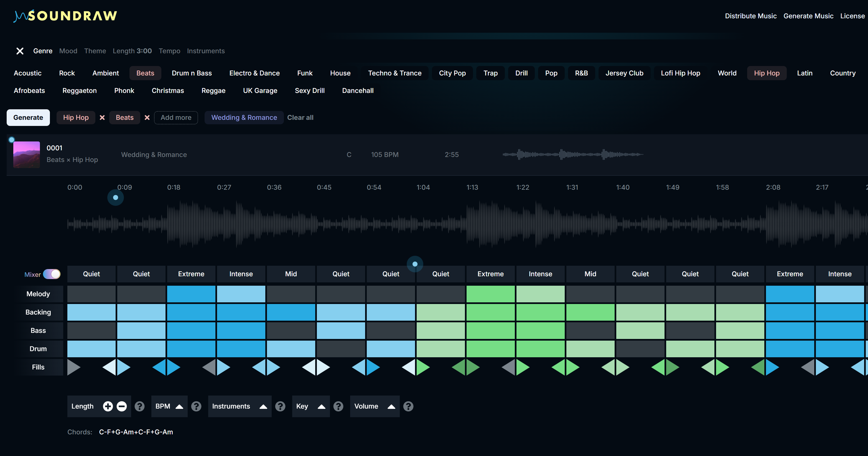Open Distribute Music link
868x456 pixels.
[x=751, y=16]
